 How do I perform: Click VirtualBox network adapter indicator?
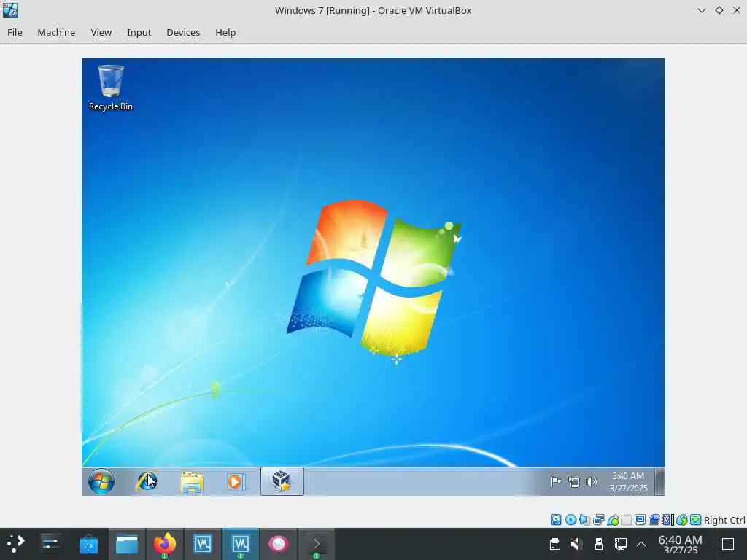point(599,519)
